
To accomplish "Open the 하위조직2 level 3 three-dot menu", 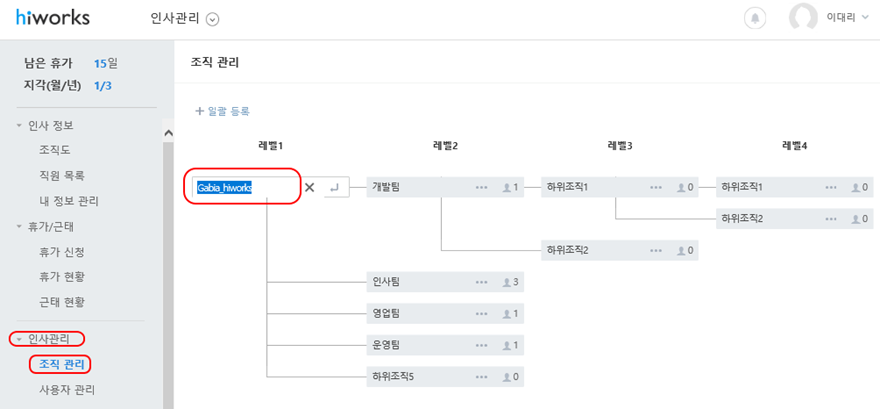I will point(656,250).
